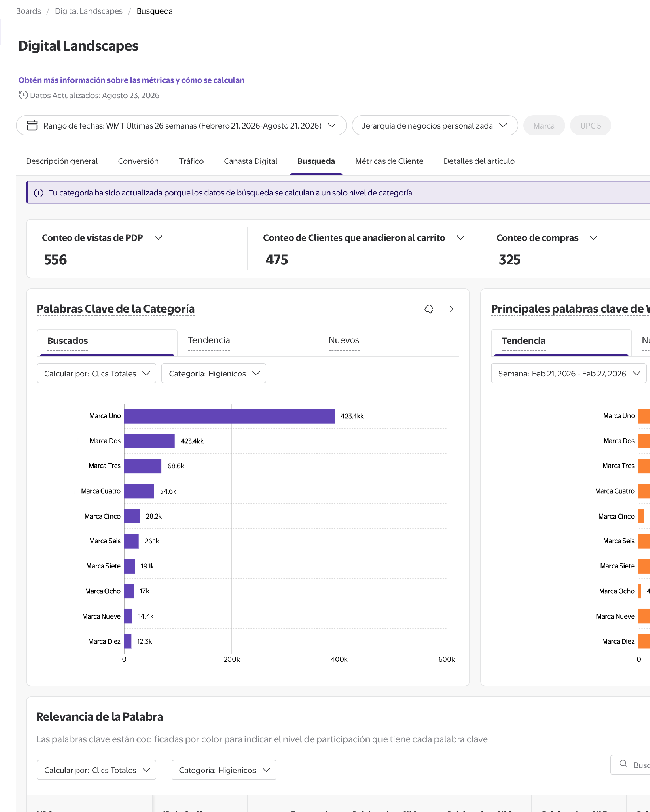Switch to Descripción general tab
The image size is (650, 812).
62,161
